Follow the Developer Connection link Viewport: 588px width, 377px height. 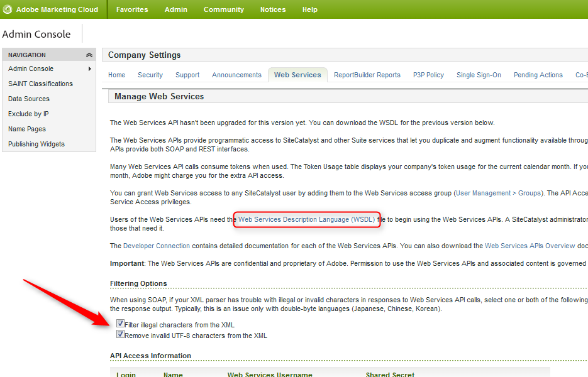click(157, 246)
